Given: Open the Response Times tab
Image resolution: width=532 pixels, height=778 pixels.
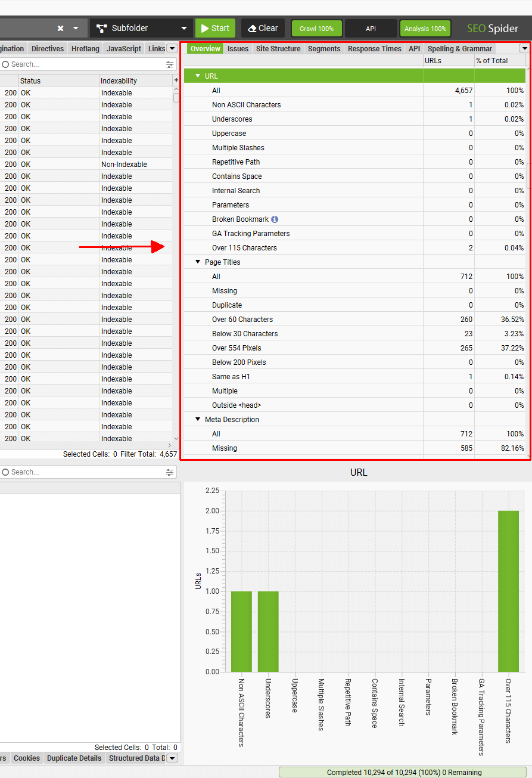Looking at the screenshot, I should pyautogui.click(x=375, y=49).
